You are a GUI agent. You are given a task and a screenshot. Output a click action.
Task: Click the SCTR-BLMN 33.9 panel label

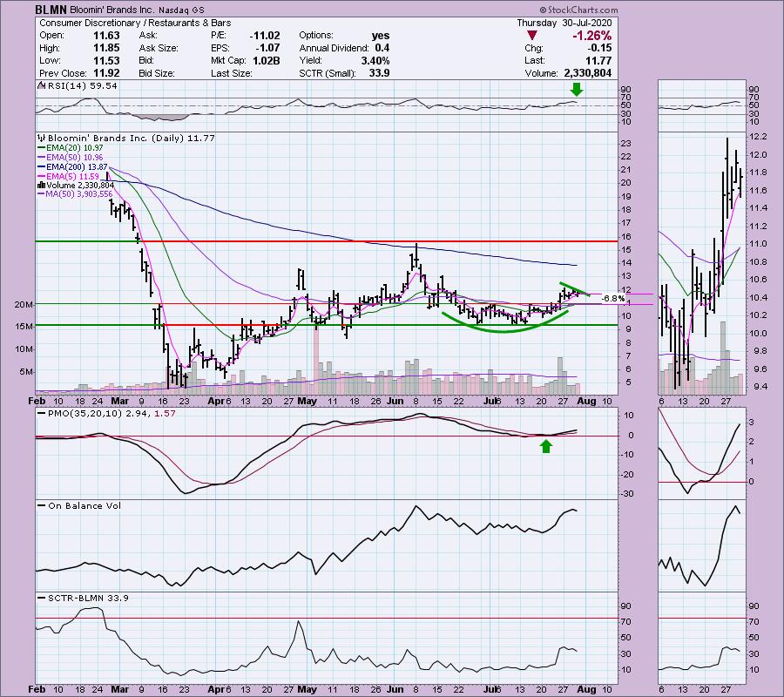click(88, 598)
